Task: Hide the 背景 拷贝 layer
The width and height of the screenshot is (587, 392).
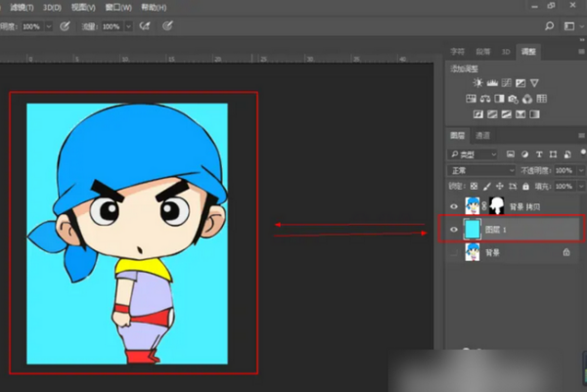Action: (454, 206)
